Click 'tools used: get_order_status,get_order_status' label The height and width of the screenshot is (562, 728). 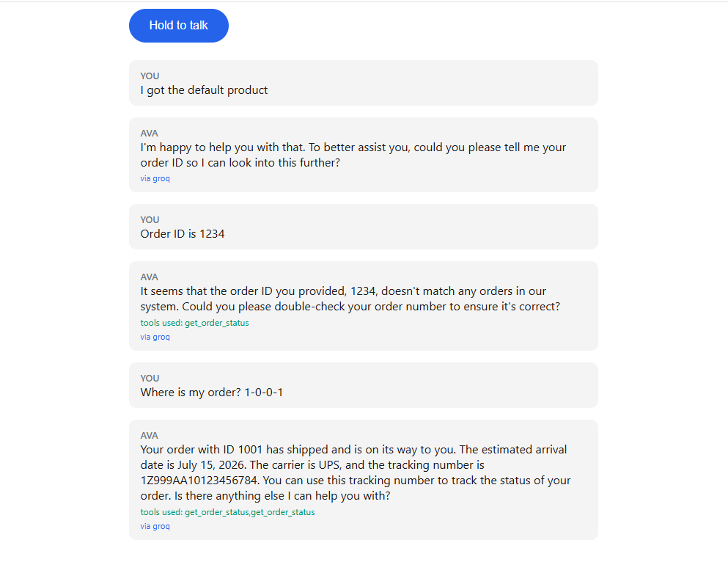227,512
